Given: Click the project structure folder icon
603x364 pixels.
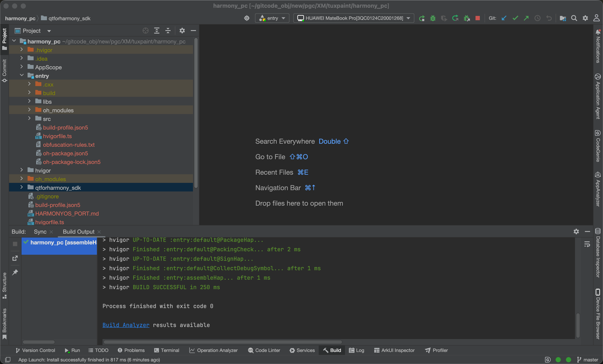Looking at the screenshot, I should pos(563,18).
